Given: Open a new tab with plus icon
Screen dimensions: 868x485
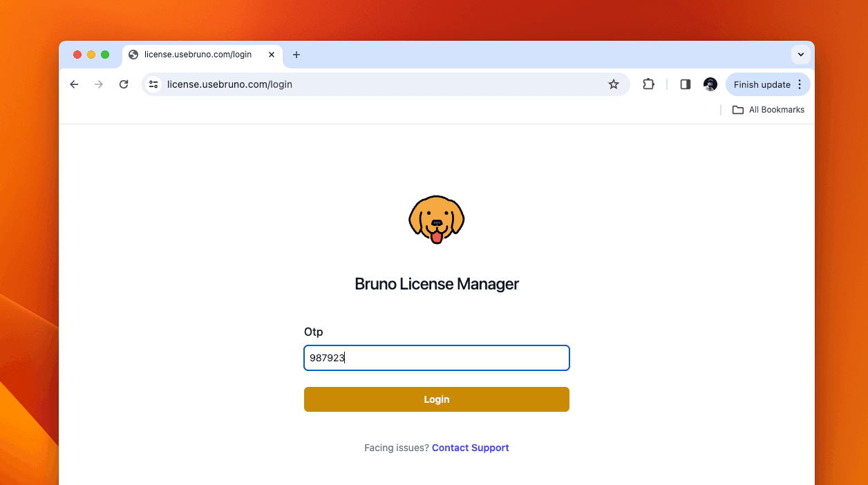Looking at the screenshot, I should coord(296,55).
